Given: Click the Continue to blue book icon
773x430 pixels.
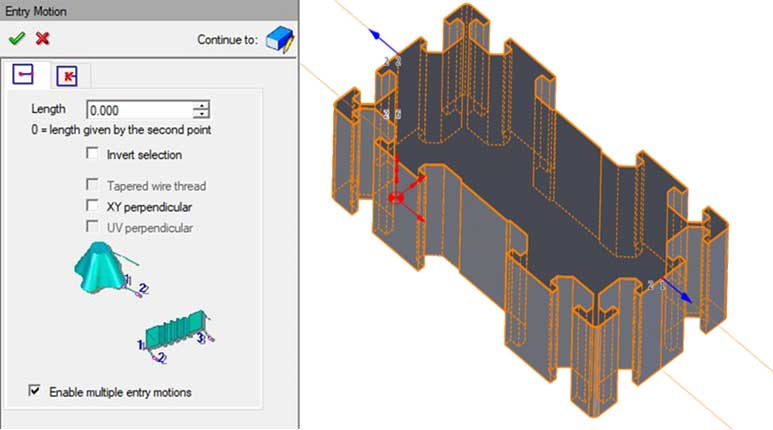Looking at the screenshot, I should coord(279,40).
